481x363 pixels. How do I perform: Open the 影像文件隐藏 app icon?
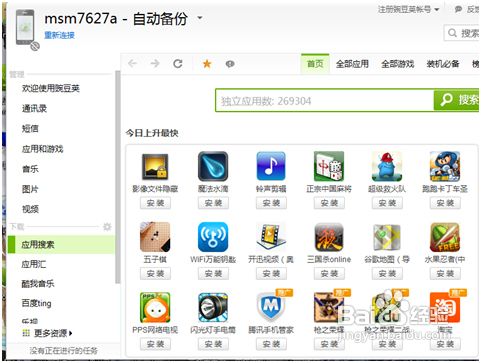point(155,166)
